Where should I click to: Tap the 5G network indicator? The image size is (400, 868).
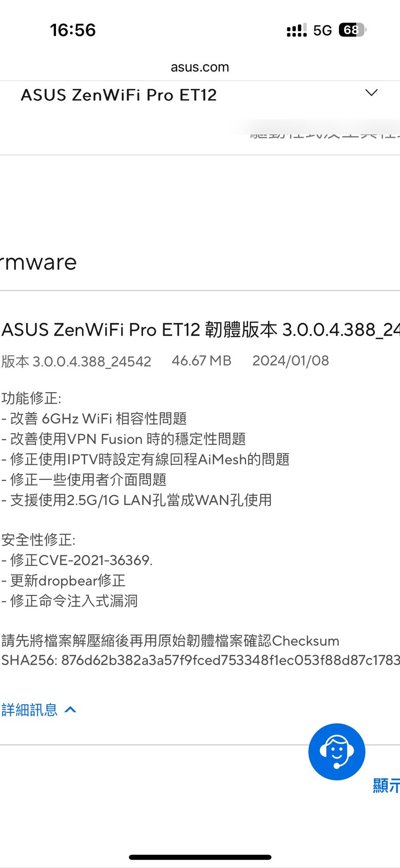coord(323,30)
